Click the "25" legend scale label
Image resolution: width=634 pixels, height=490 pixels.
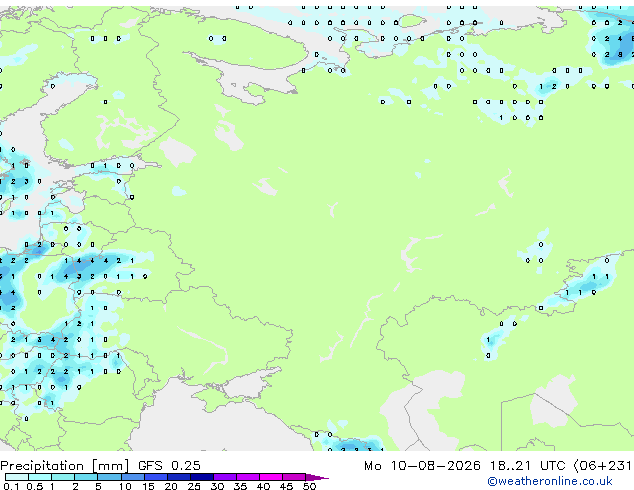194,486
